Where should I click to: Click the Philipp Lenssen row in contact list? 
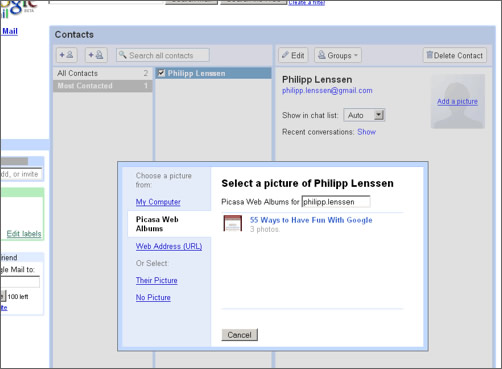click(213, 73)
